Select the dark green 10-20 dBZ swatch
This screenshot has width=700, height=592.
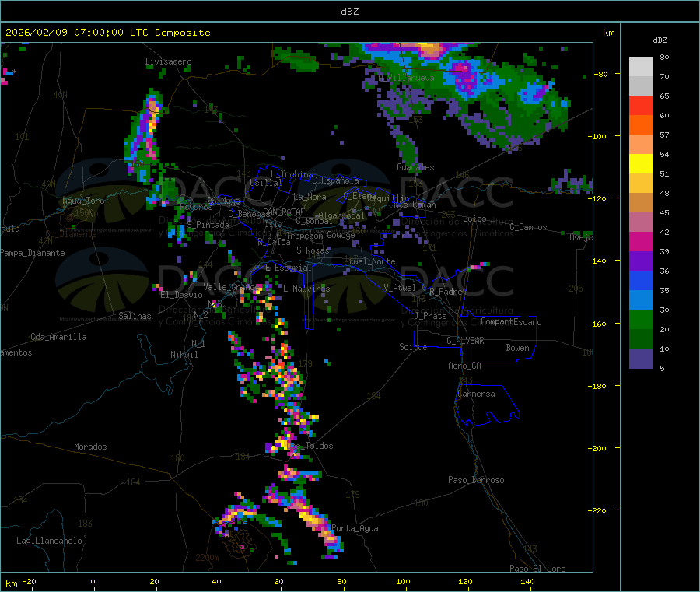641,339
